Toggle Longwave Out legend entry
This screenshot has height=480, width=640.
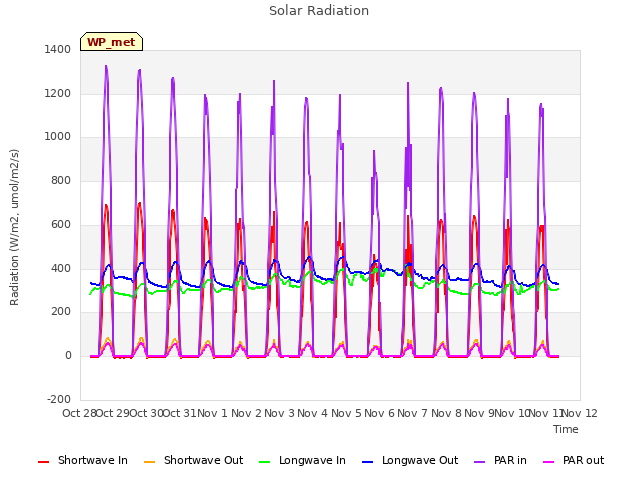coord(410,460)
